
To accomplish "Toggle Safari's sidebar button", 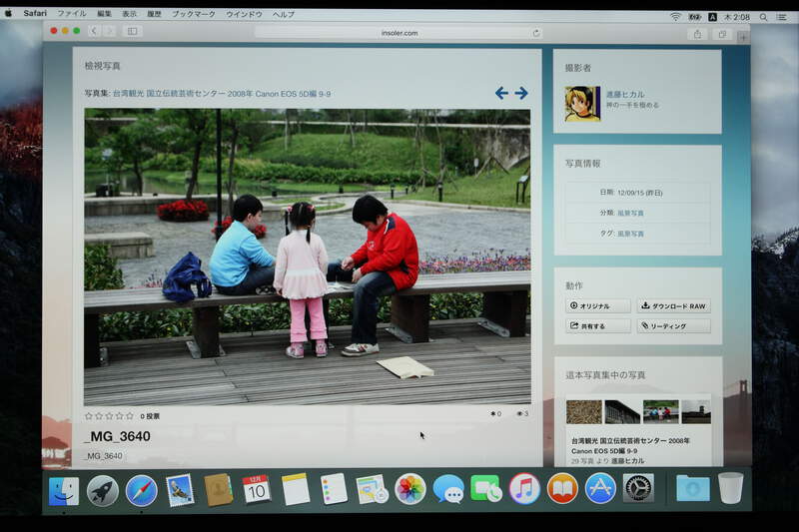I will [x=132, y=32].
